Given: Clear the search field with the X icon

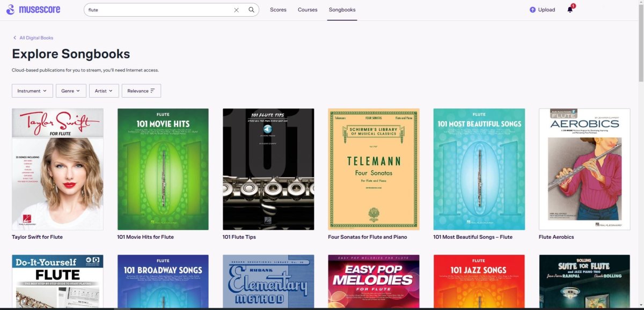Looking at the screenshot, I should click(x=236, y=10).
